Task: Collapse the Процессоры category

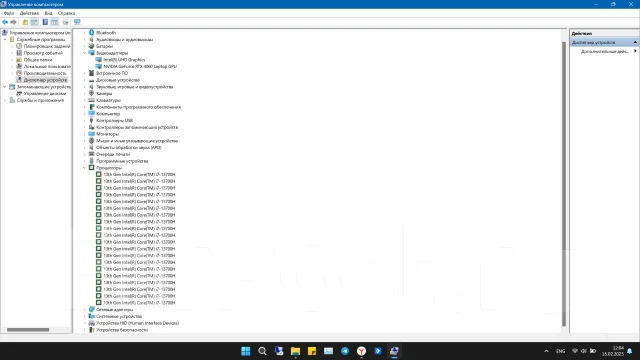Action: tap(84, 168)
